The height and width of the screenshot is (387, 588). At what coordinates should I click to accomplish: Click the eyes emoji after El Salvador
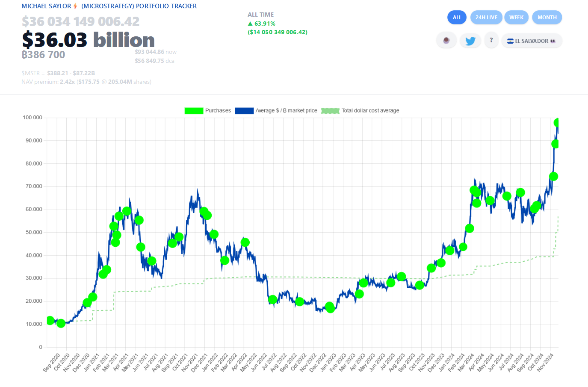pos(553,41)
